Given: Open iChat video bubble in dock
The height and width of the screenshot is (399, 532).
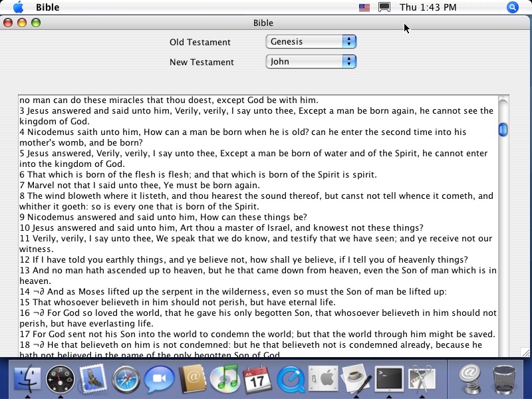Looking at the screenshot, I should click(159, 379).
